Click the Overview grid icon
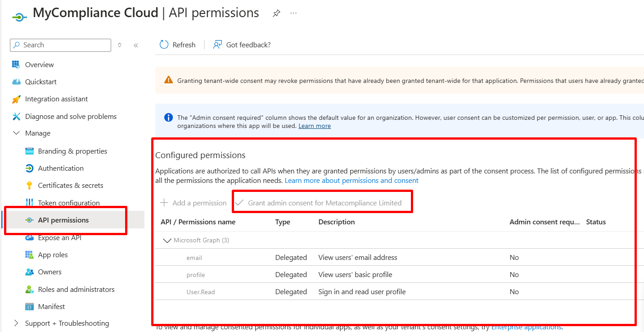 tap(16, 64)
